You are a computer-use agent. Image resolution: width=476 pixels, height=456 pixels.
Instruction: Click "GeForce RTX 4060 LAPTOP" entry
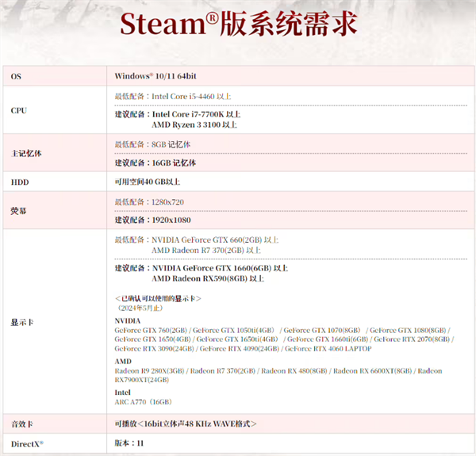pos(328,349)
